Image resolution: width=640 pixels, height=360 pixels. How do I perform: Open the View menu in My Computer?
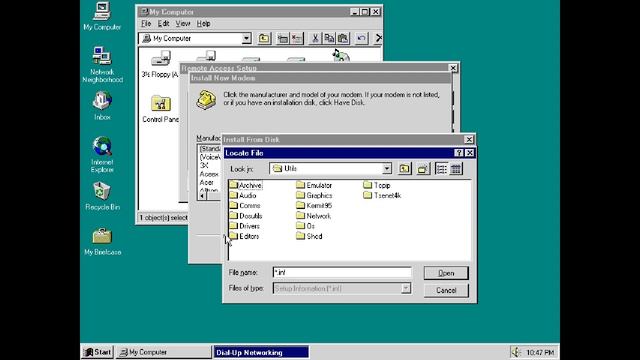(183, 24)
